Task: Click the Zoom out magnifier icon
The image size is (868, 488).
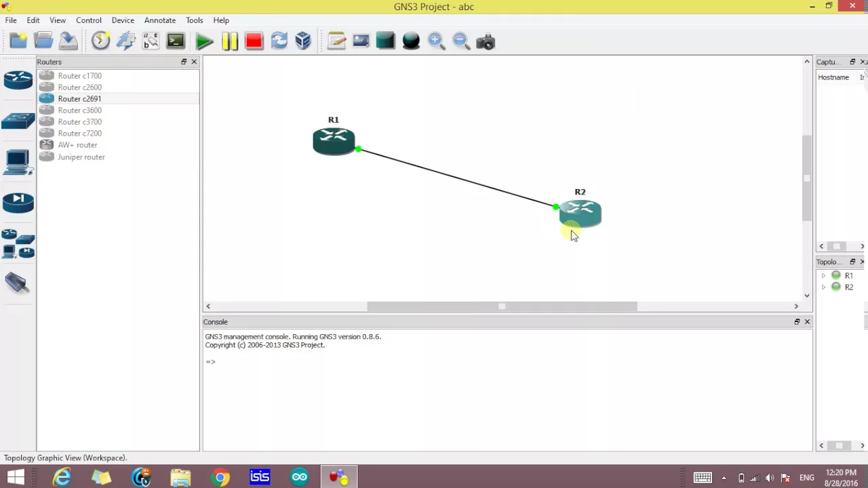Action: click(x=461, y=41)
